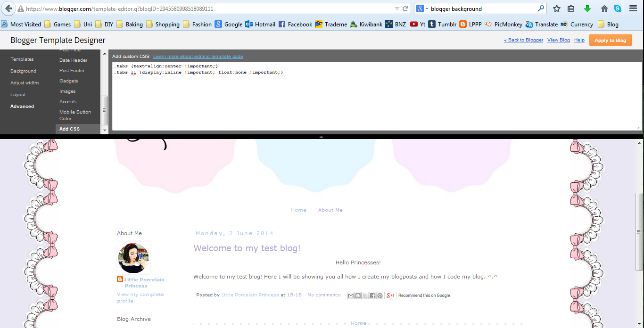Open the Tumblr bookmark
The image size is (644, 328).
click(x=442, y=25)
